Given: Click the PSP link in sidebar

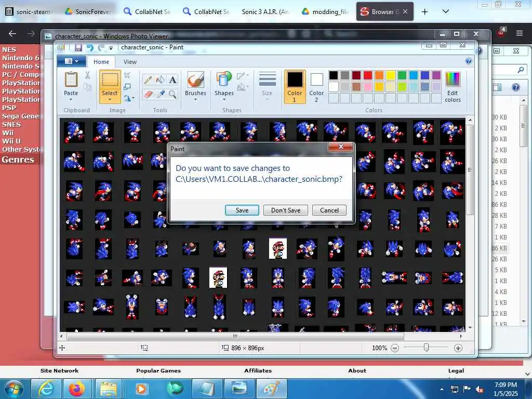Looking at the screenshot, I should point(9,108).
